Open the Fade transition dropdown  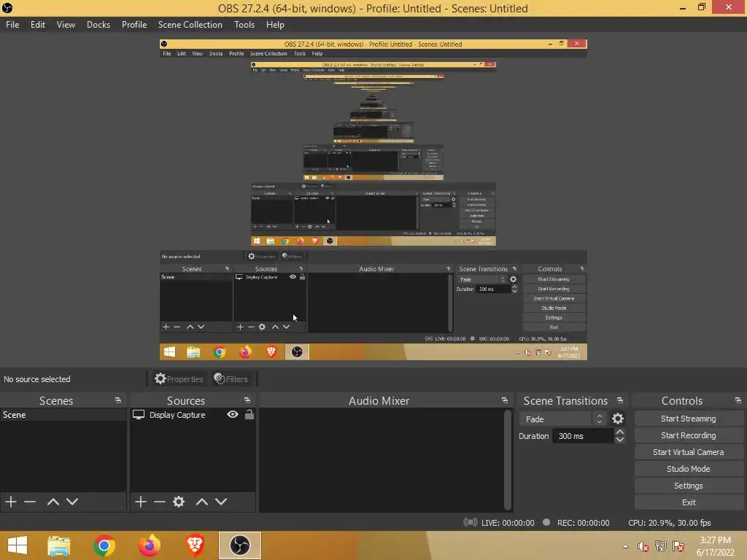point(562,419)
